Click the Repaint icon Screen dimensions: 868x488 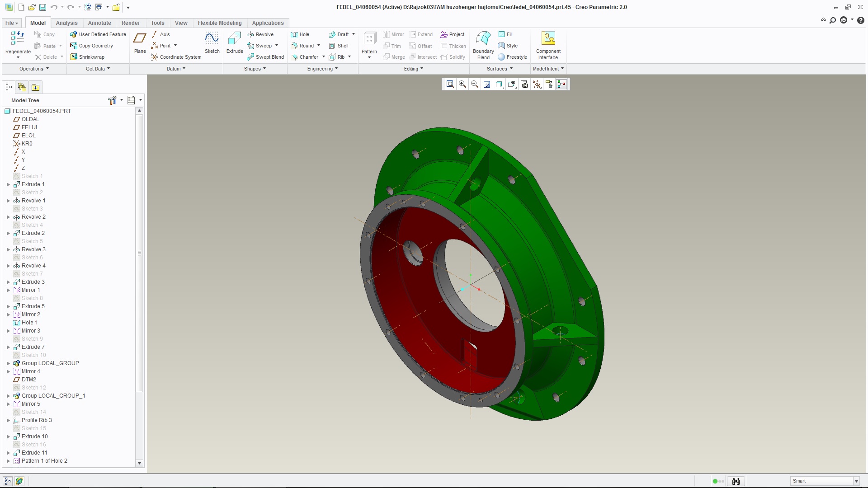[487, 84]
